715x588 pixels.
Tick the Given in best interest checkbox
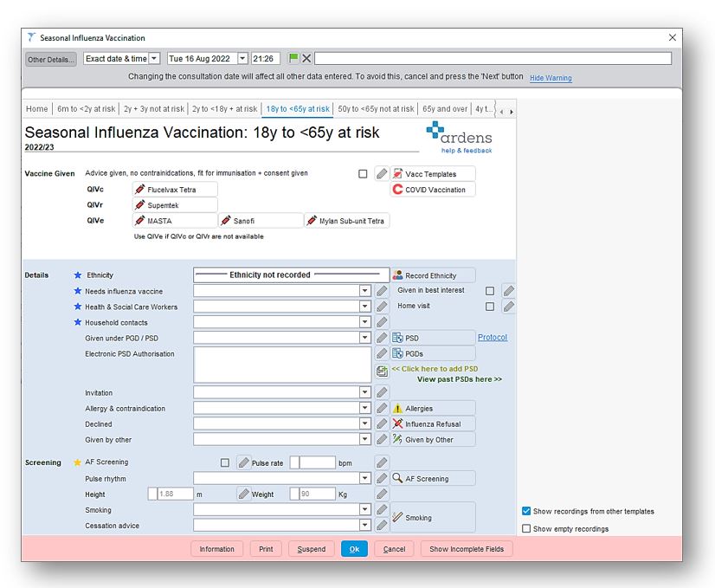click(x=490, y=292)
